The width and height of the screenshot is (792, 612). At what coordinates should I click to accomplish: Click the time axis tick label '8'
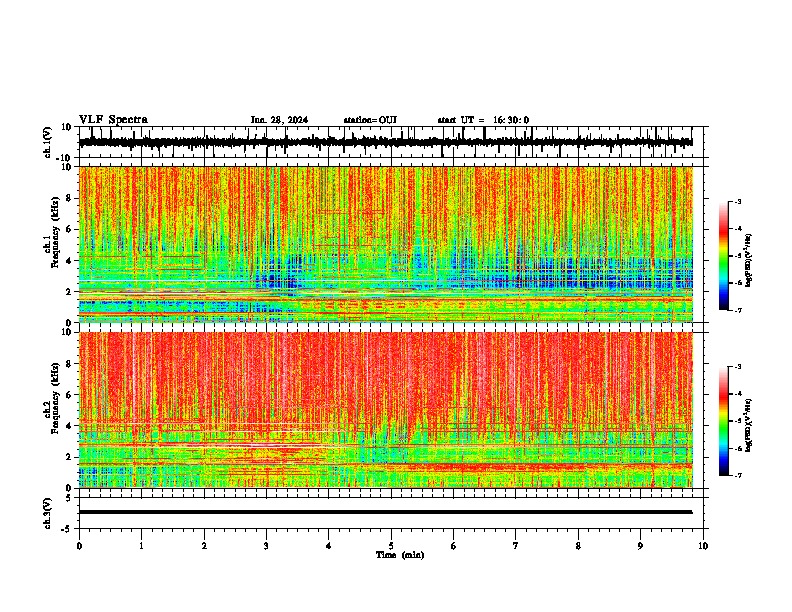click(x=578, y=546)
